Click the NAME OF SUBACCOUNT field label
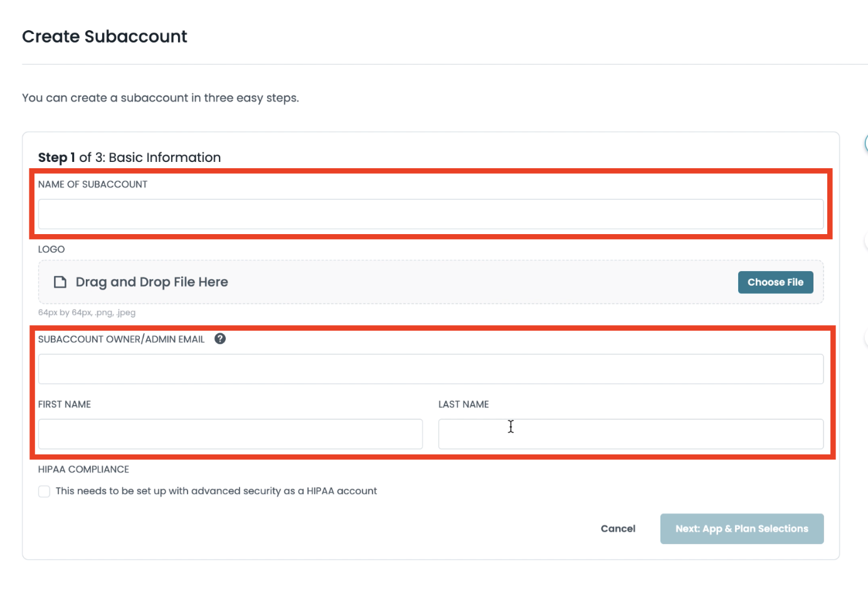Screen dimensions: 868x590 [x=93, y=185]
